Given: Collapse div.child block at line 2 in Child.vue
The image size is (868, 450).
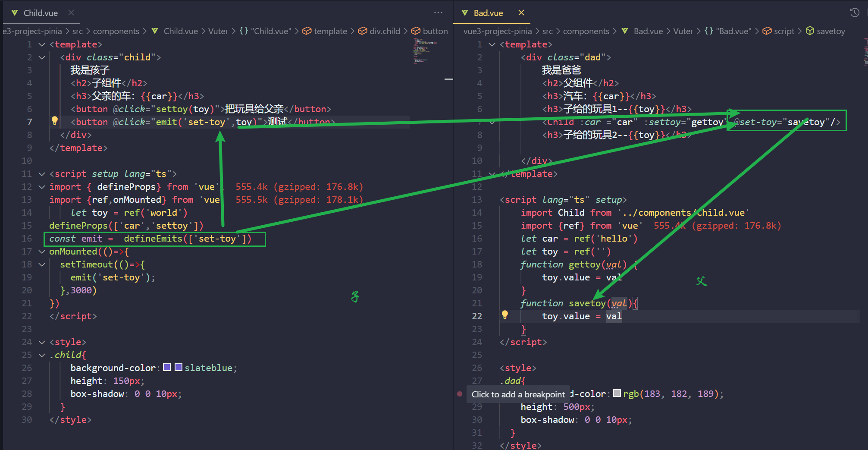Looking at the screenshot, I should coord(42,57).
